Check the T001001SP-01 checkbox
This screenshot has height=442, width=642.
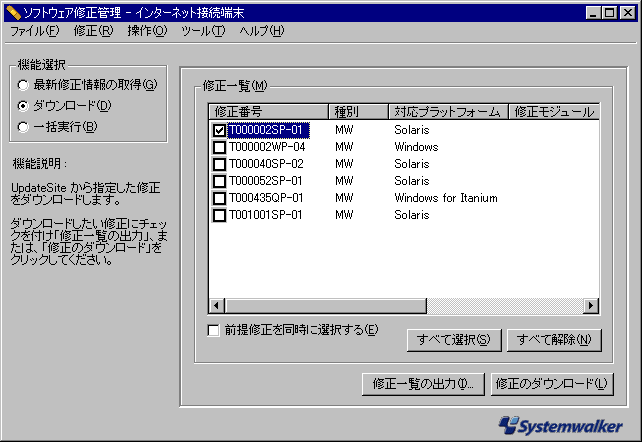219,215
